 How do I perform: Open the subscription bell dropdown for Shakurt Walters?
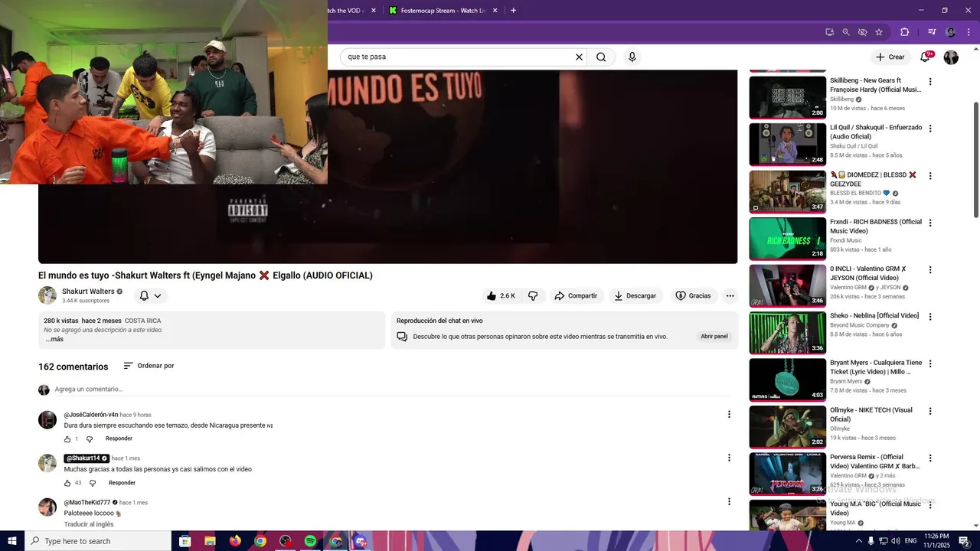[150, 296]
